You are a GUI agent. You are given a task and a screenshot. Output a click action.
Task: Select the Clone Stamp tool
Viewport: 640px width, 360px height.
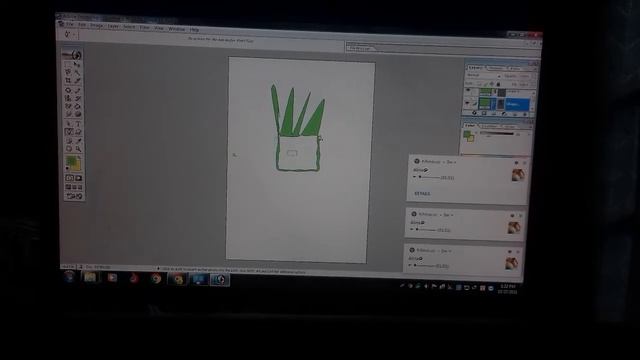pyautogui.click(x=68, y=98)
